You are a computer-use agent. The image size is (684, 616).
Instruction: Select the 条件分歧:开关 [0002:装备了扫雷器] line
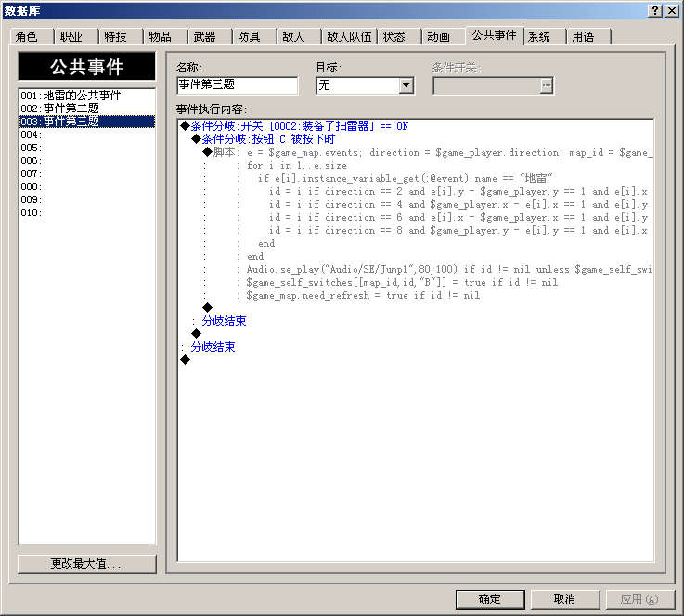416,126
